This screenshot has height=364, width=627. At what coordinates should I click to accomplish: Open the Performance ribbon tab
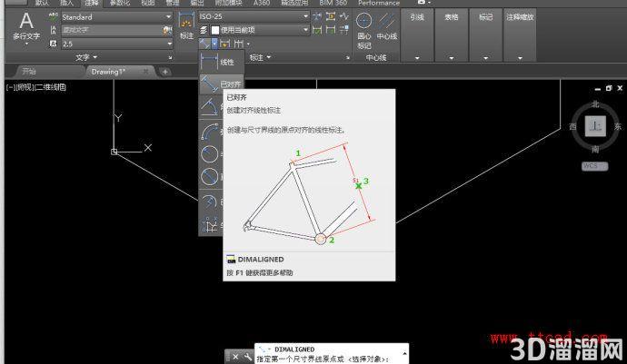pos(379,3)
